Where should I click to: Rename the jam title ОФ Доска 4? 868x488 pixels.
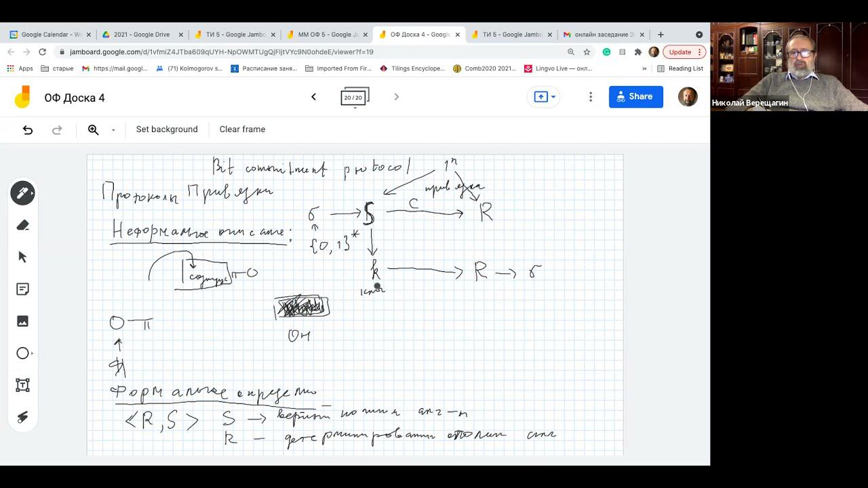pos(75,98)
